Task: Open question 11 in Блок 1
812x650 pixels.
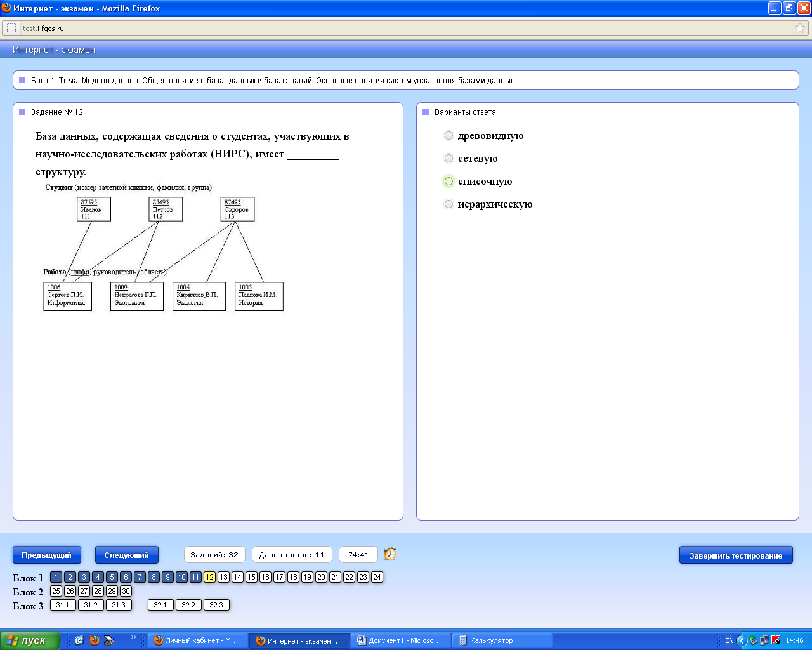Action: point(195,577)
